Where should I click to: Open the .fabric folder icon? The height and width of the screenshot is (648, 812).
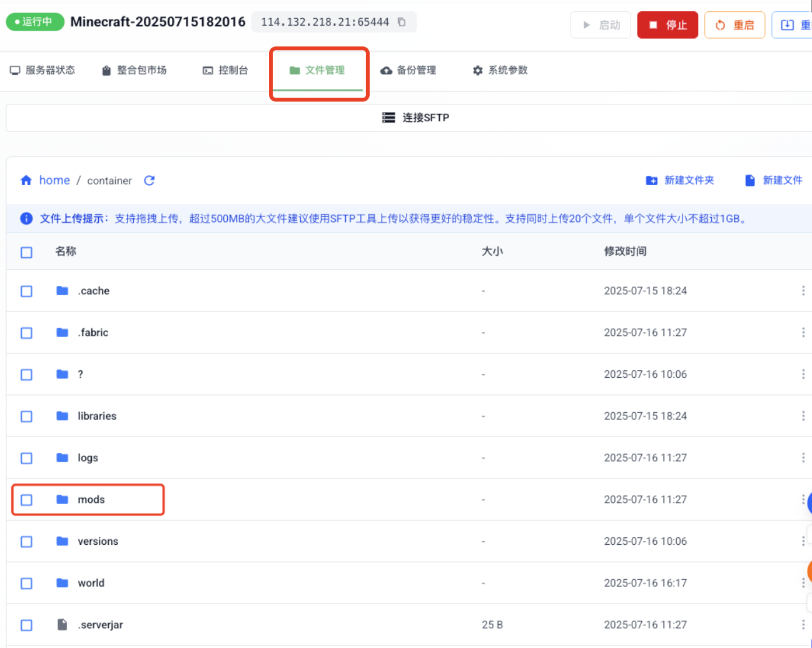point(62,333)
